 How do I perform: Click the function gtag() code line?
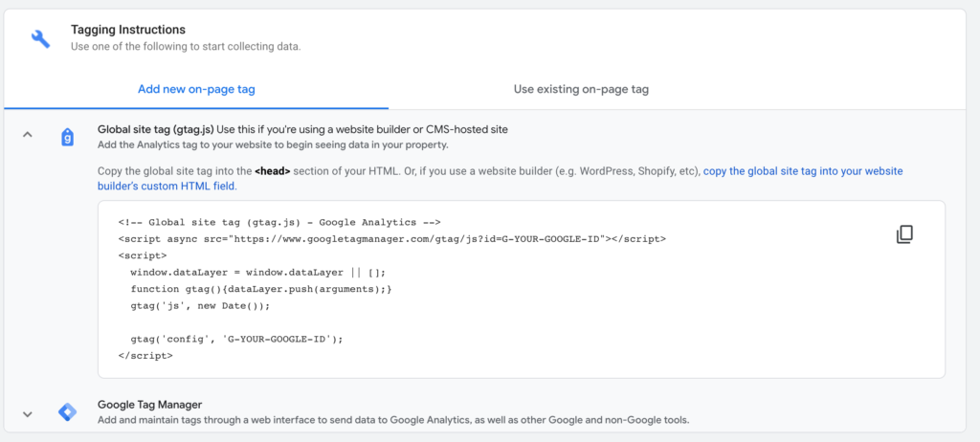(x=261, y=289)
